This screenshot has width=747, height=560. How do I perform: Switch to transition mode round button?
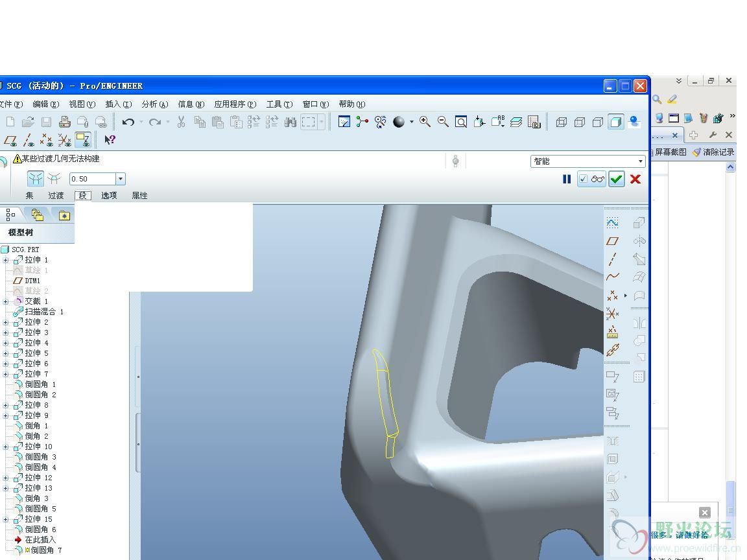coord(54,179)
